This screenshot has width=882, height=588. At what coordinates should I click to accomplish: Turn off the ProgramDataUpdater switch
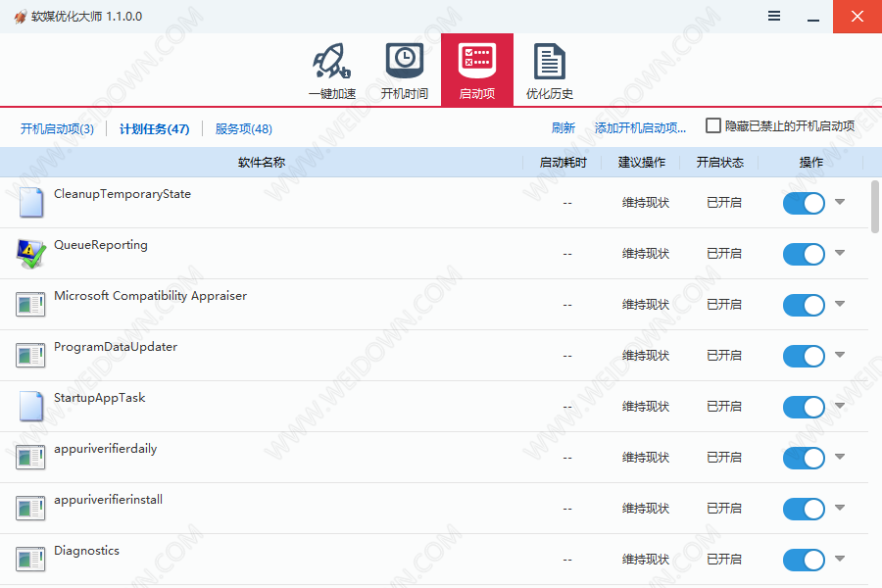pos(804,356)
